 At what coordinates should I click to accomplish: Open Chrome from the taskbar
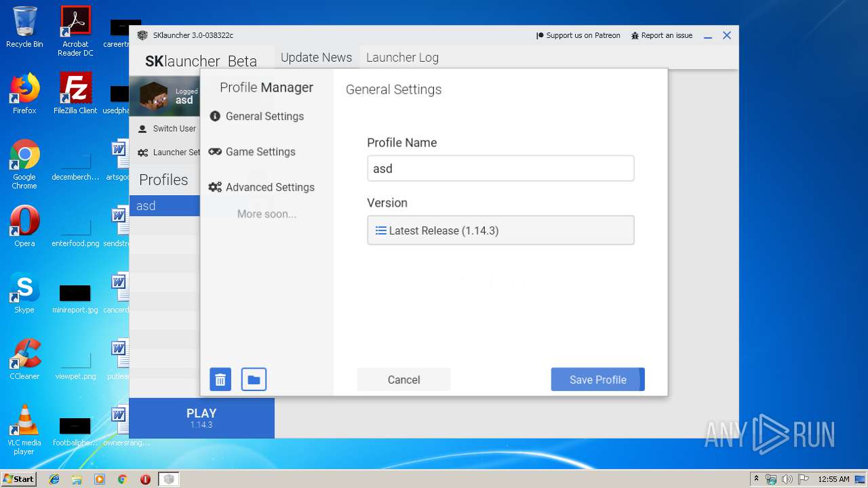click(x=122, y=479)
